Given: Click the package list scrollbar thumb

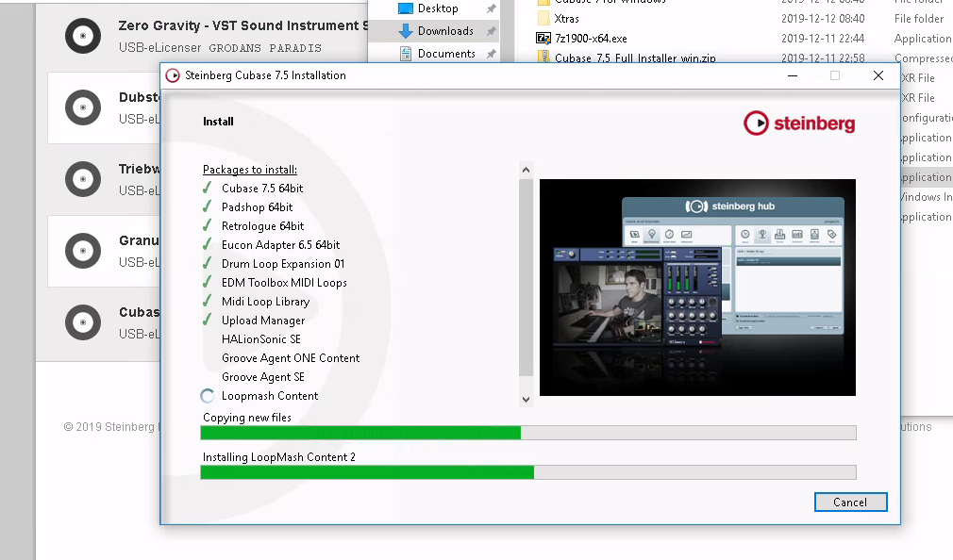Looking at the screenshot, I should click(526, 276).
